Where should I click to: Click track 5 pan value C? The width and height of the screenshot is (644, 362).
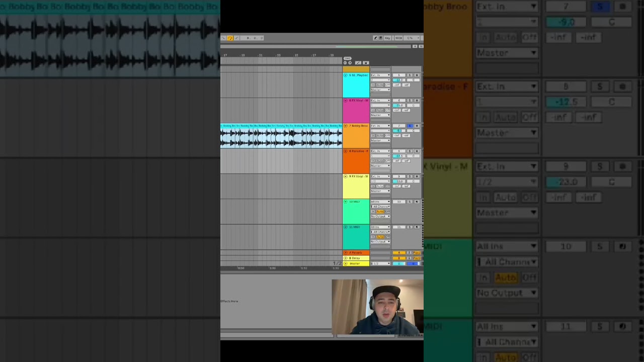pyautogui.click(x=413, y=80)
